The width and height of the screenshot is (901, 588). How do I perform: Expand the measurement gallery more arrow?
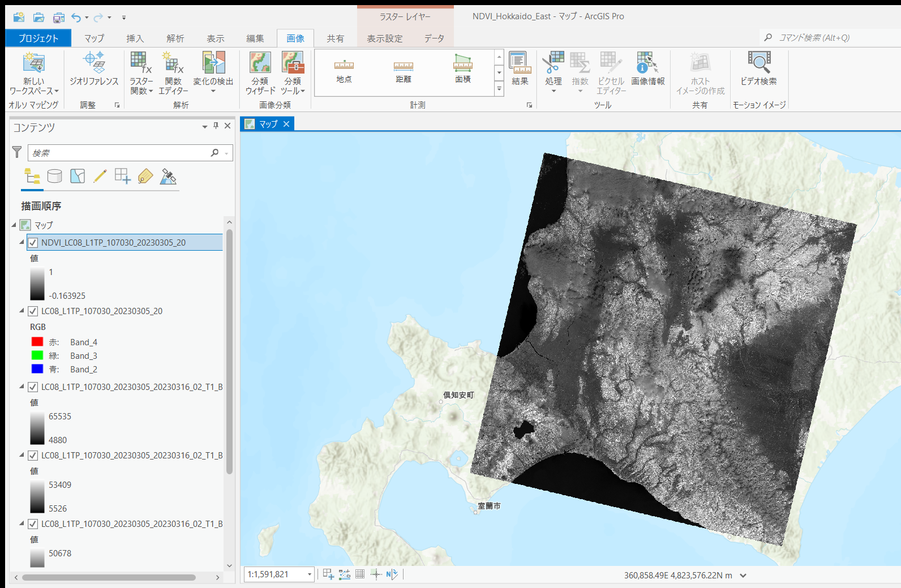pyautogui.click(x=499, y=89)
